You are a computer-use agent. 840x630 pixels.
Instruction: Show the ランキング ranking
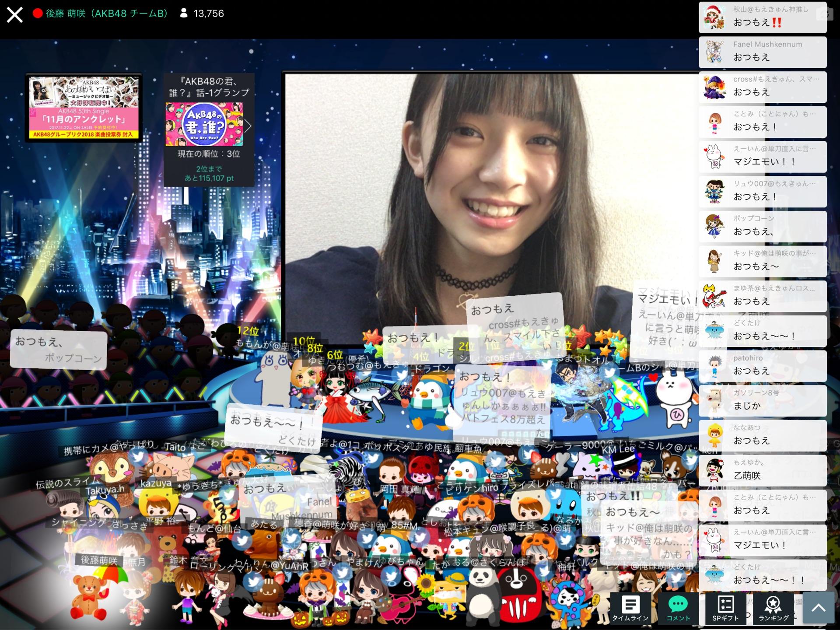pos(773,608)
